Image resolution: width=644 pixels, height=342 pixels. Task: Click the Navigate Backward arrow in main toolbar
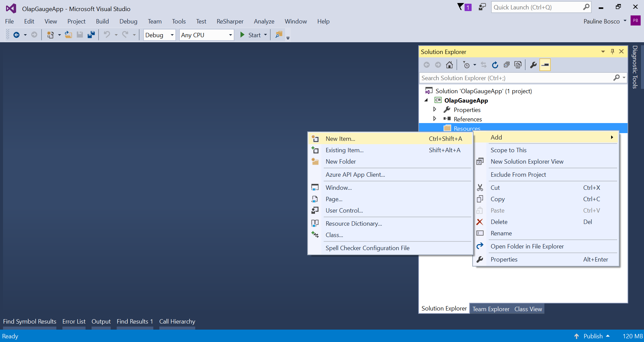16,35
